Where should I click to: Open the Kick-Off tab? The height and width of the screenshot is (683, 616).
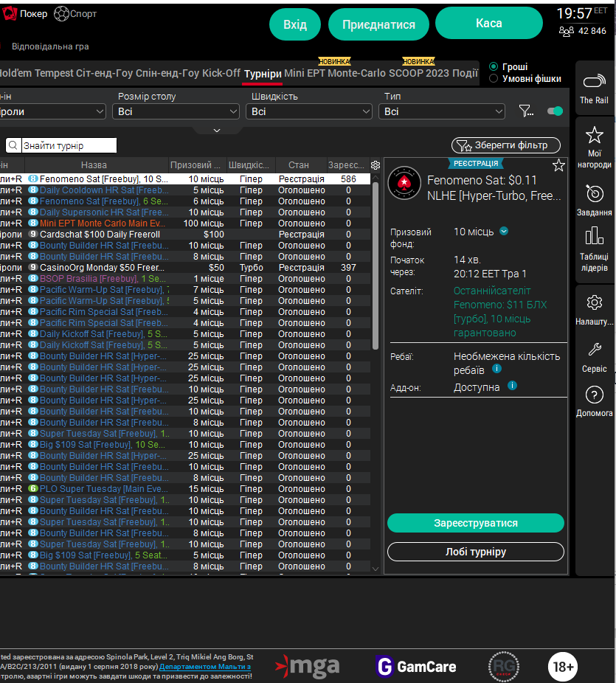point(221,73)
